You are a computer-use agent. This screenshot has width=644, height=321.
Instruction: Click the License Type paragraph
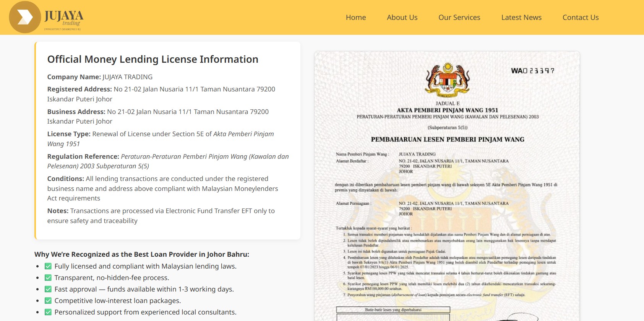point(161,139)
